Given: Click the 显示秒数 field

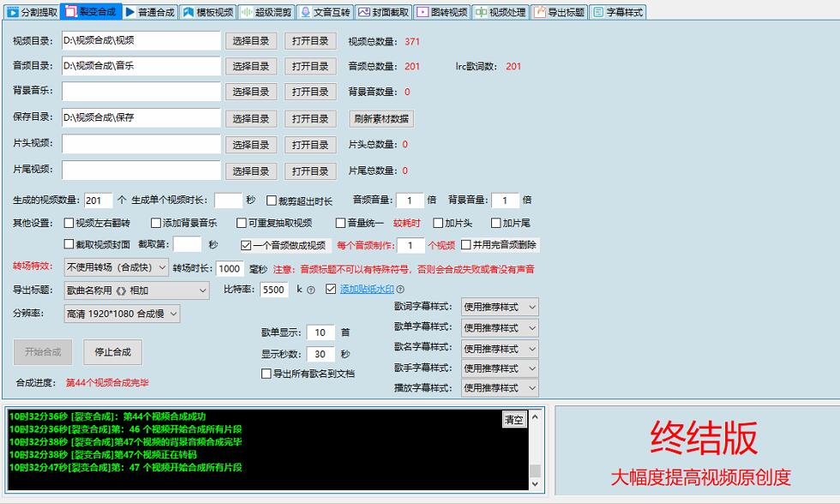Looking at the screenshot, I should pos(321,354).
